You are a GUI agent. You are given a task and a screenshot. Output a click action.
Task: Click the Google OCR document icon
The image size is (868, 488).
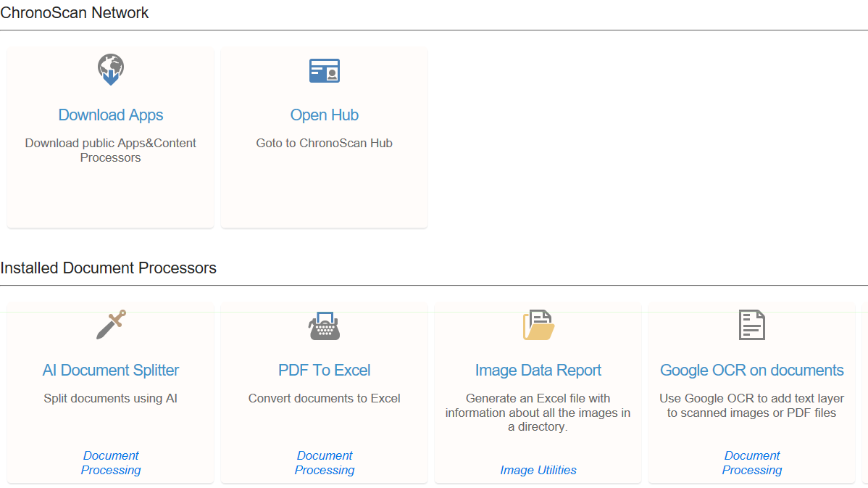pos(752,325)
